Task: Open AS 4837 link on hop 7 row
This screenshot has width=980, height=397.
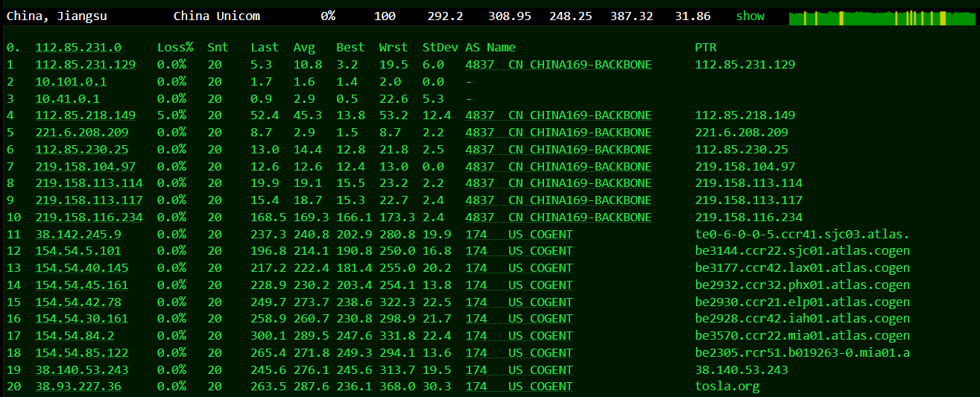Action: 480,167
